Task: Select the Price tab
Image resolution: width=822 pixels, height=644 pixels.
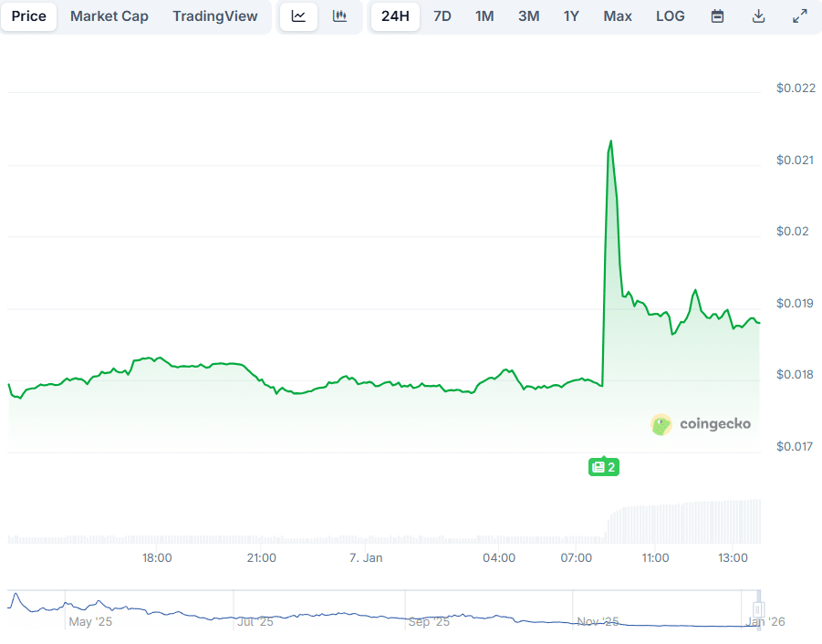Action: (x=29, y=16)
